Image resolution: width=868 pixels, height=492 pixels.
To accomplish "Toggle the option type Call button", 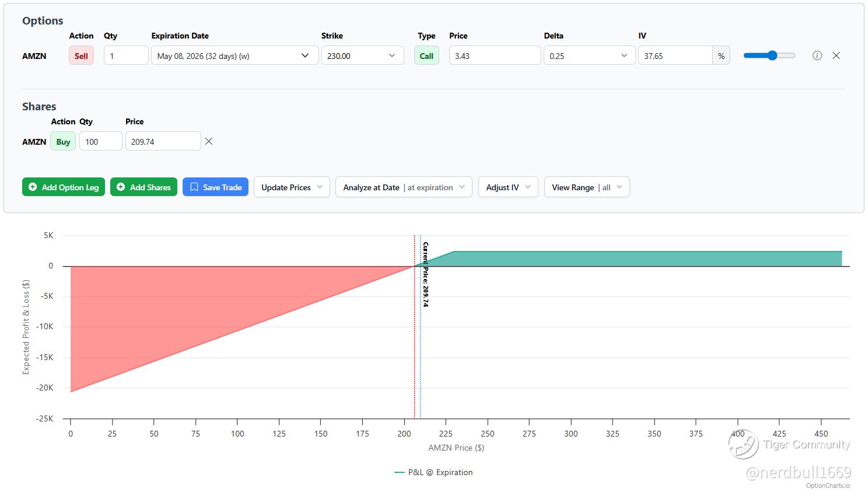I will pos(426,55).
